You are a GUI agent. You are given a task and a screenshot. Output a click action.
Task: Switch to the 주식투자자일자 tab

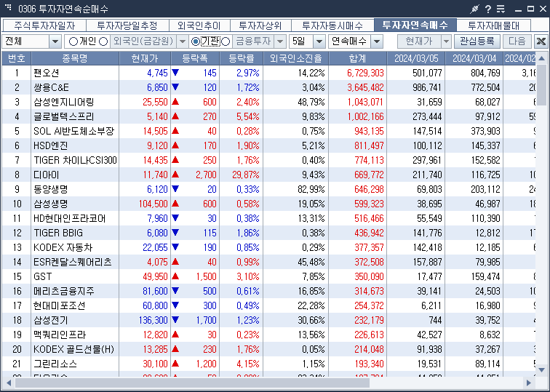coord(44,25)
